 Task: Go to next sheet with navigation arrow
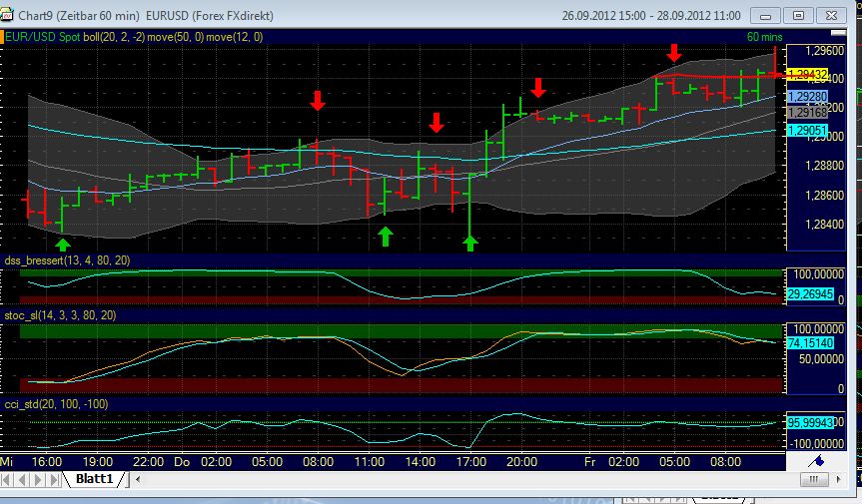(38, 480)
